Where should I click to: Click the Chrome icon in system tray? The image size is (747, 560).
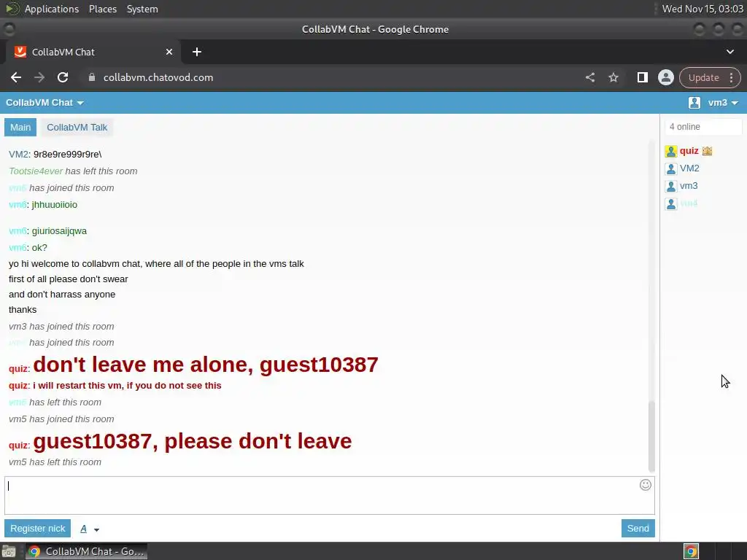pos(692,551)
